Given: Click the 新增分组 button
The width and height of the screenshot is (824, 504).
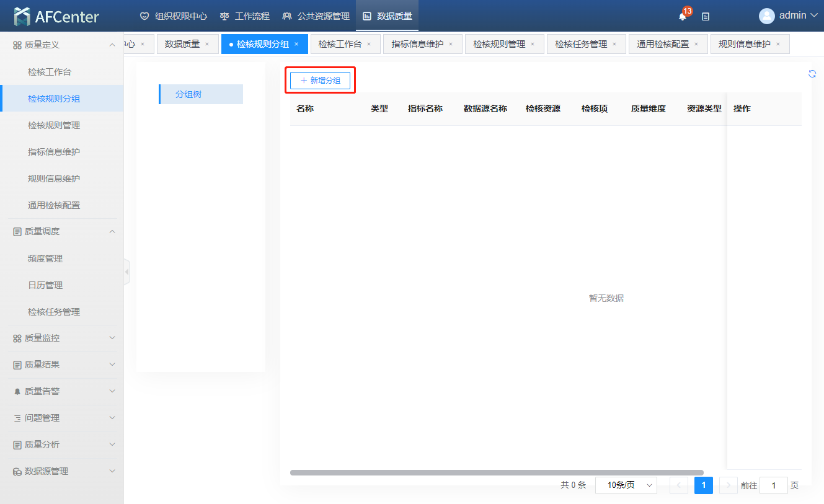Looking at the screenshot, I should pyautogui.click(x=321, y=81).
